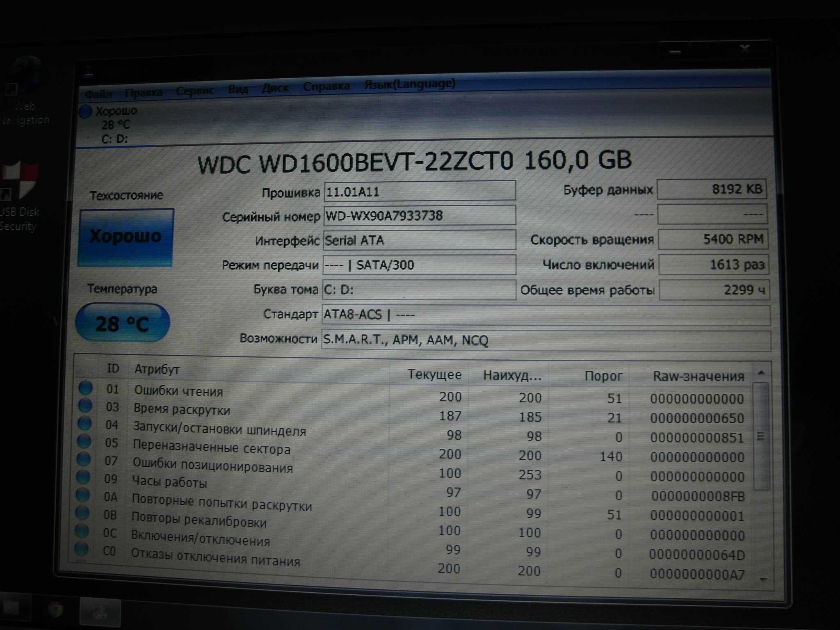840x630 pixels.
Task: Click status icon for attribute 01
Action: point(85,388)
